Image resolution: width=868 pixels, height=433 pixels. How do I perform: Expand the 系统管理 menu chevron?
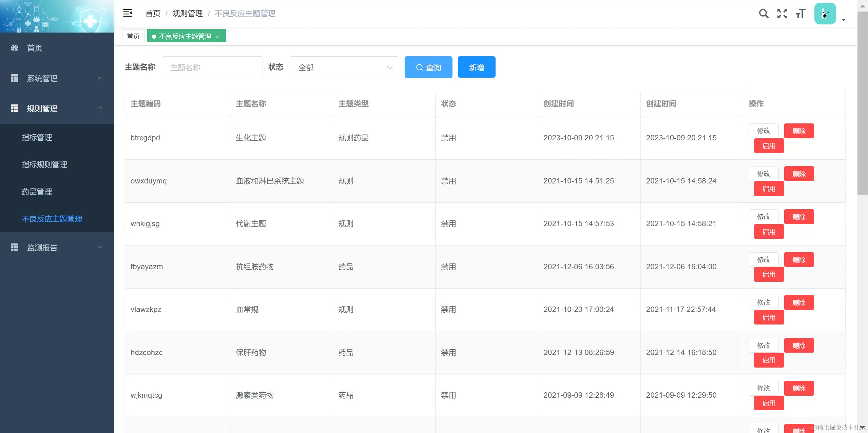click(x=99, y=78)
